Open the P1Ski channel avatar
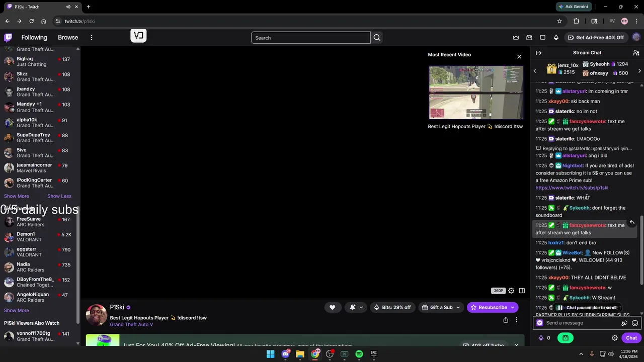The width and height of the screenshot is (644, 362). (96, 315)
